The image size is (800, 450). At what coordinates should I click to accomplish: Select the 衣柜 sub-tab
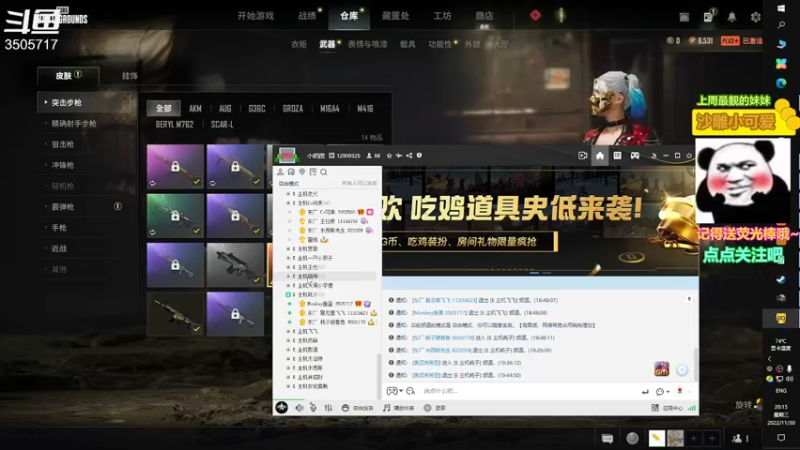pos(298,44)
